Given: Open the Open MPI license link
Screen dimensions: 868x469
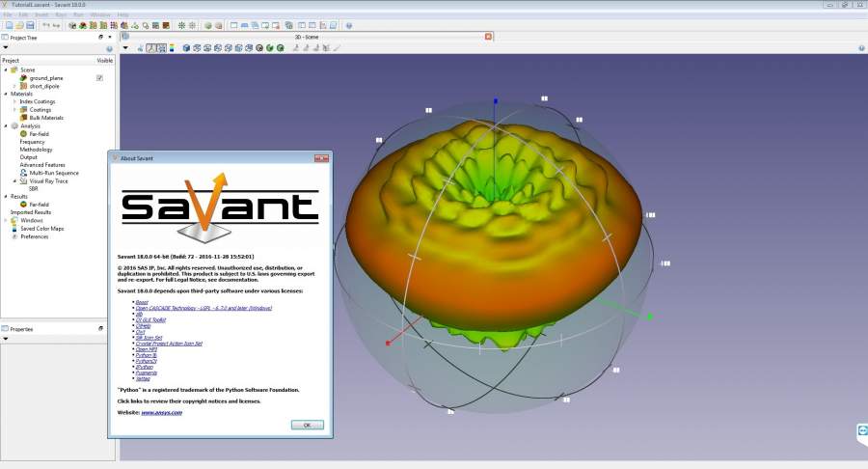Looking at the screenshot, I should 147,349.
